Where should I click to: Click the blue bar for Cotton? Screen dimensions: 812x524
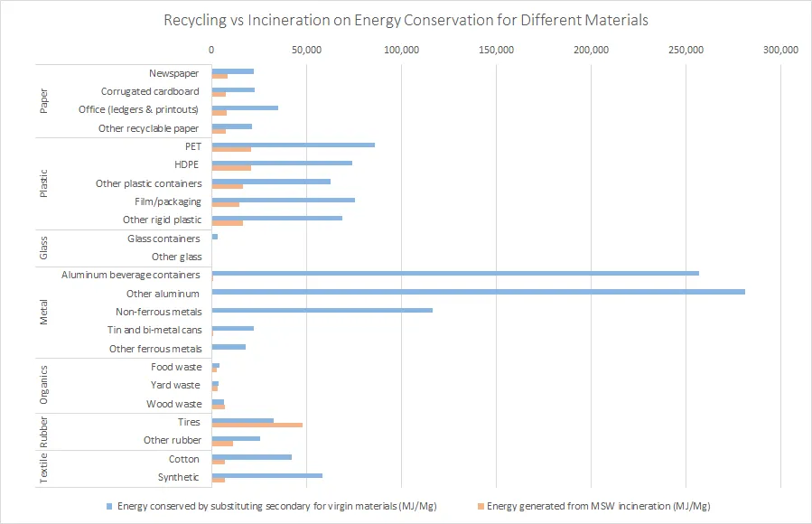(x=252, y=457)
